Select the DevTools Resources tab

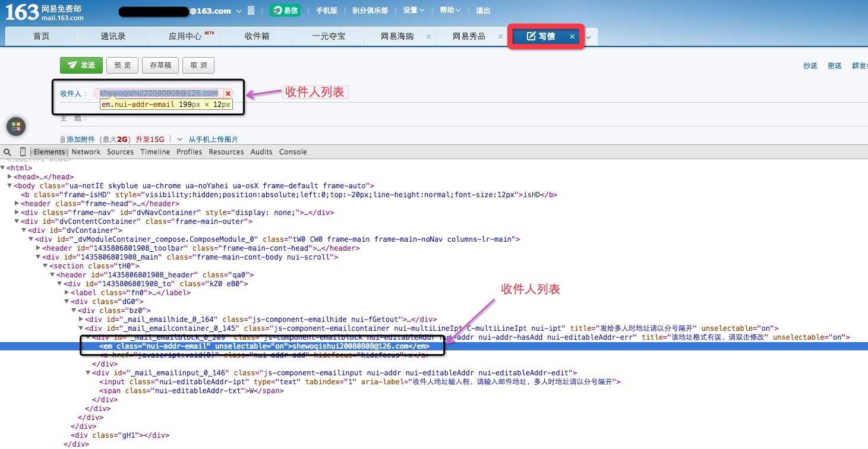[226, 152]
